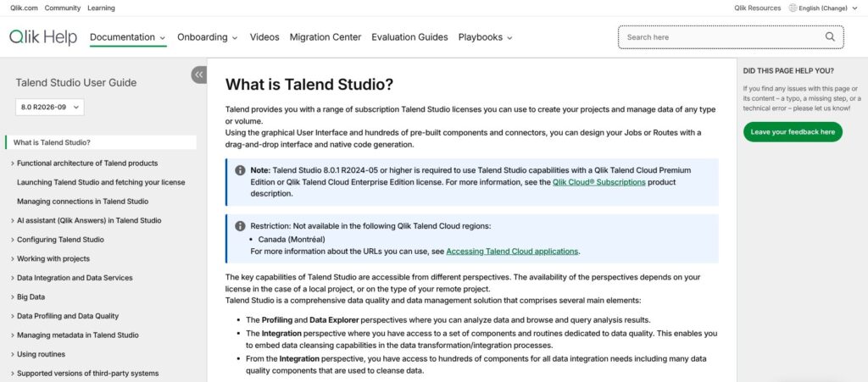This screenshot has width=868, height=382.
Task: Visit Qlik.com link
Action: 24,8
